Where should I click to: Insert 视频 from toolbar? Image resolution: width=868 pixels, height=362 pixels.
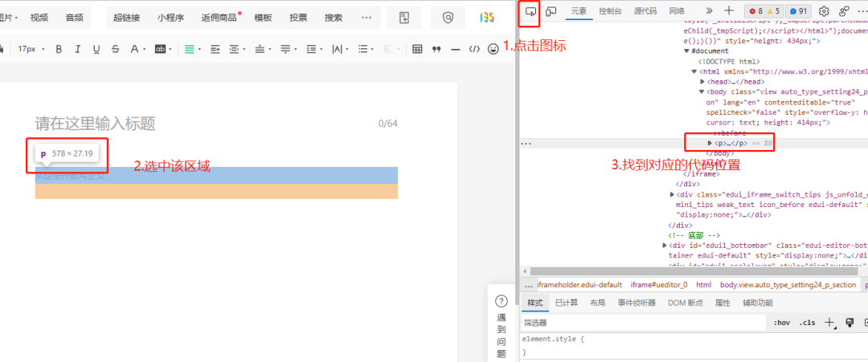tap(39, 18)
